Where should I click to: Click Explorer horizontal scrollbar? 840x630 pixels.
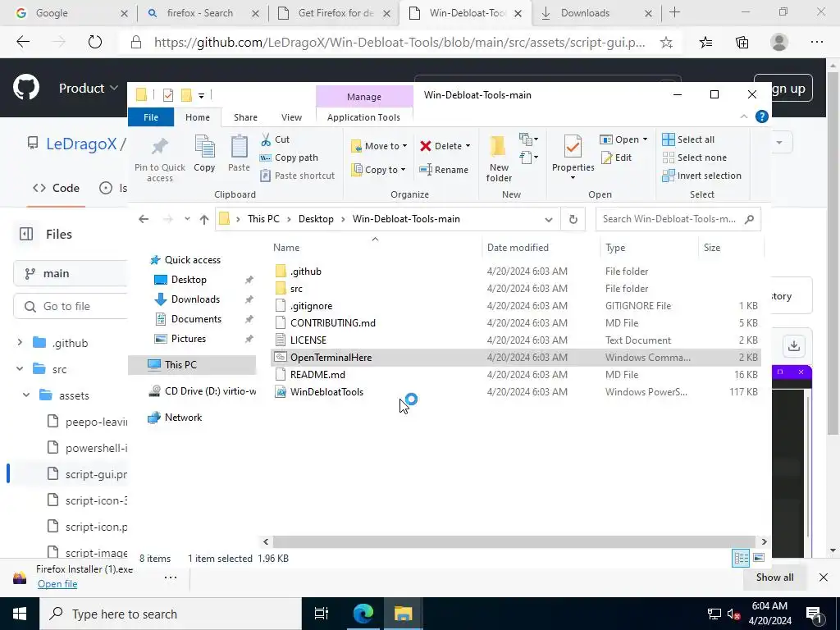[x=514, y=541]
